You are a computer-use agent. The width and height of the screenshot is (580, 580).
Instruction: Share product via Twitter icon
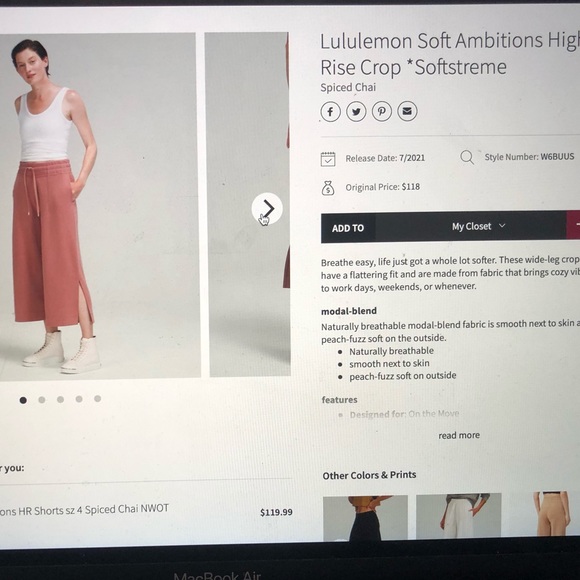click(356, 112)
